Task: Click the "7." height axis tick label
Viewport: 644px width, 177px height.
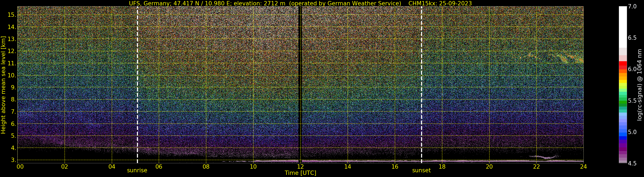Action: [14, 112]
